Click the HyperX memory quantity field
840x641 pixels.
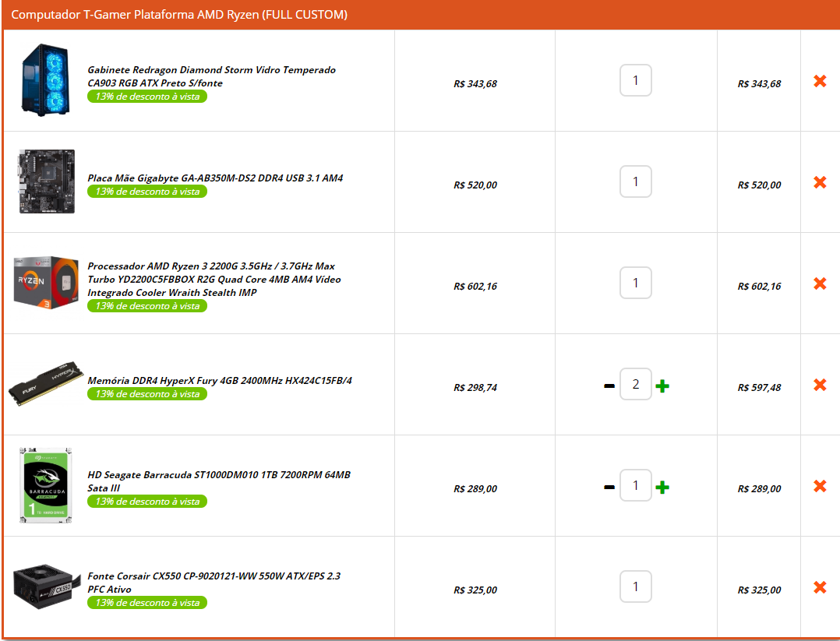636,384
